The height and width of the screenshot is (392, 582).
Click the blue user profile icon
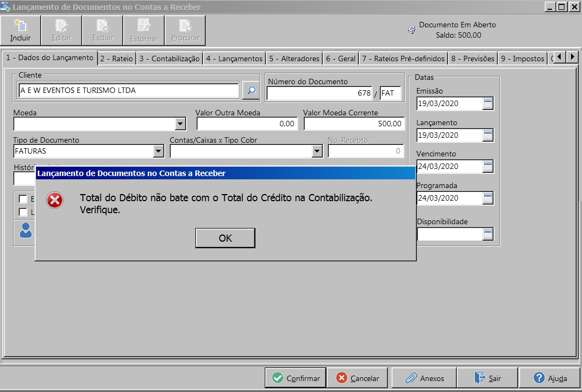click(26, 230)
